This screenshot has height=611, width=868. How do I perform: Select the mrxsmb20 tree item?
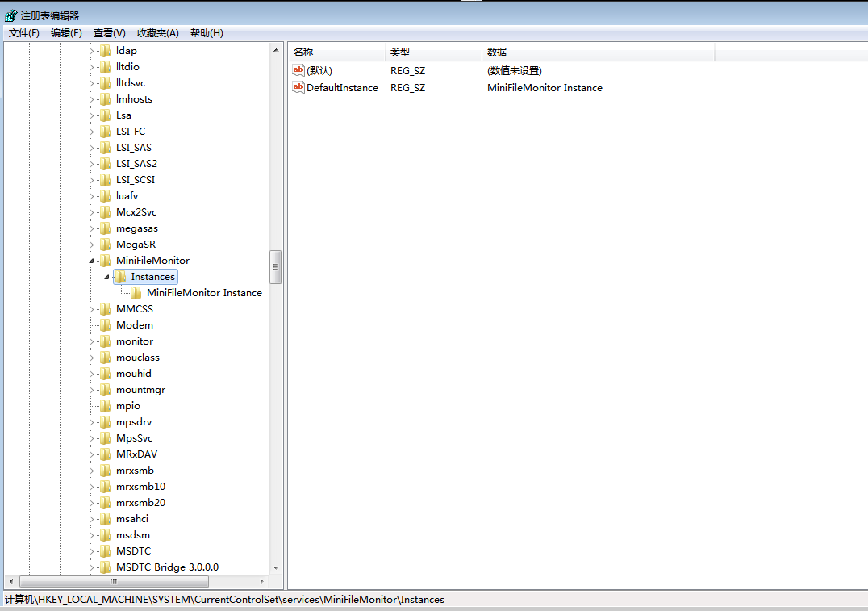tap(140, 503)
